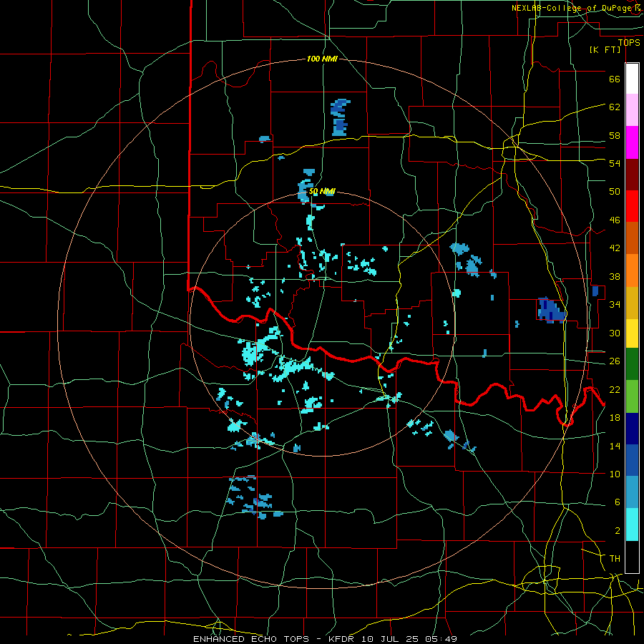Click the white swatch in the tops legend
Screen dimensions: 644x644
click(632, 79)
